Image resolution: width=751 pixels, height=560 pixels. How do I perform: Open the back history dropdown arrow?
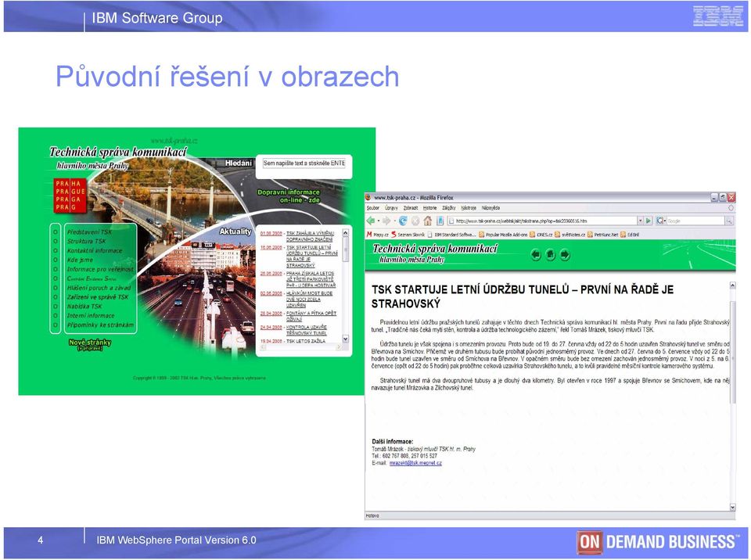(378, 221)
